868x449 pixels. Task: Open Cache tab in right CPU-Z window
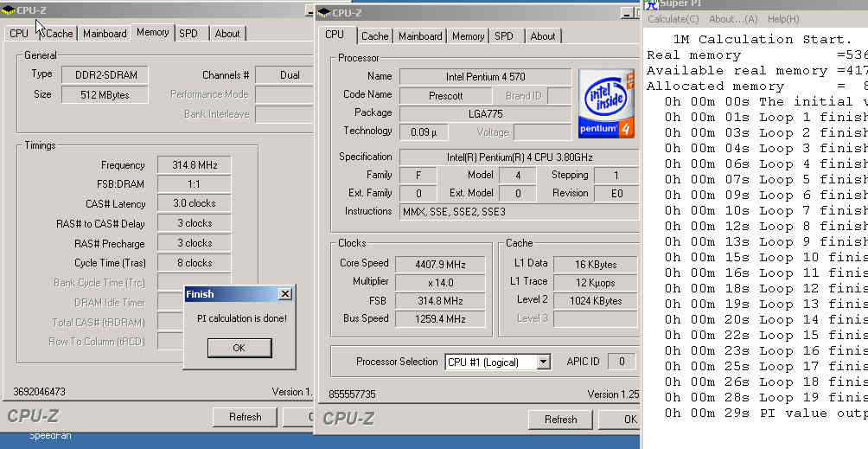(374, 36)
